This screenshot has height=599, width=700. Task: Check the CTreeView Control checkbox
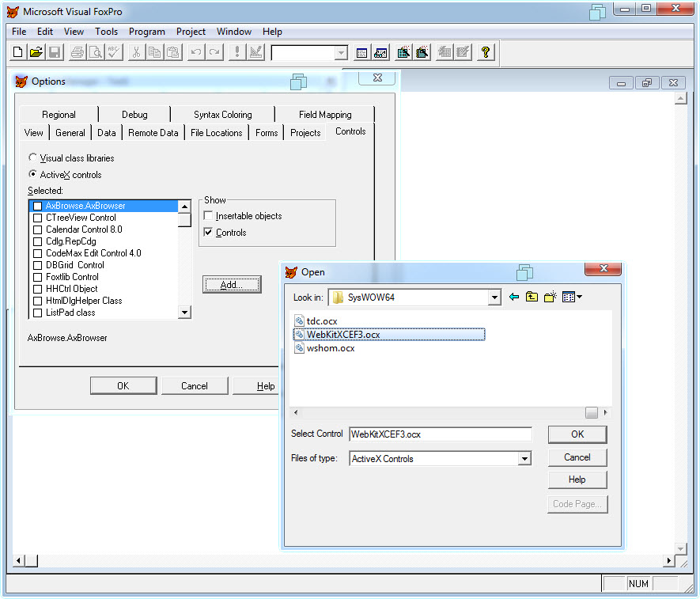click(x=37, y=218)
